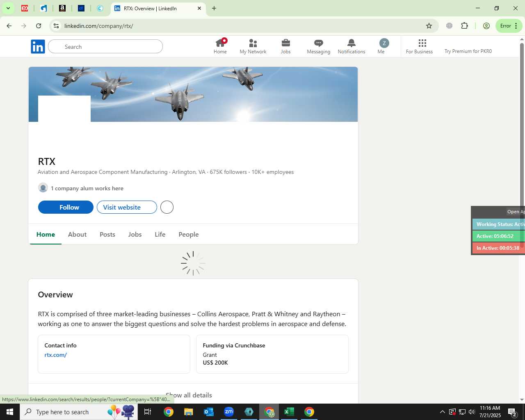Switch to the About tab

[x=77, y=235]
